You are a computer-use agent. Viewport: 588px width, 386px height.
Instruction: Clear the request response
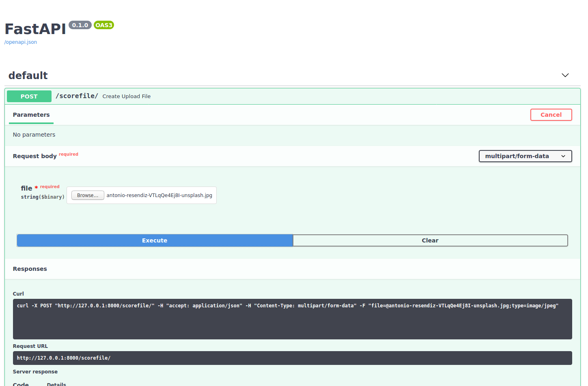430,240
